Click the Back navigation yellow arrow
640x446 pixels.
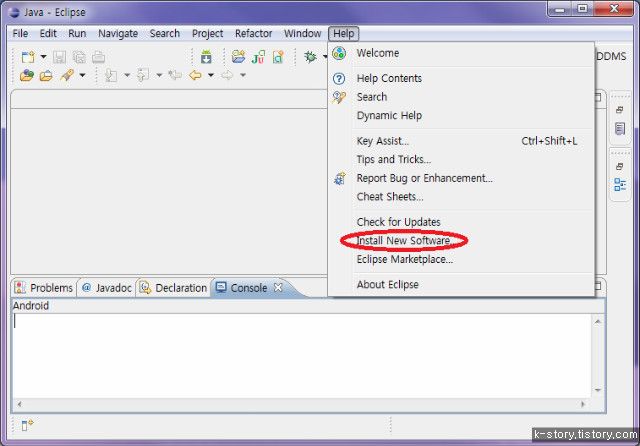pyautogui.click(x=196, y=75)
